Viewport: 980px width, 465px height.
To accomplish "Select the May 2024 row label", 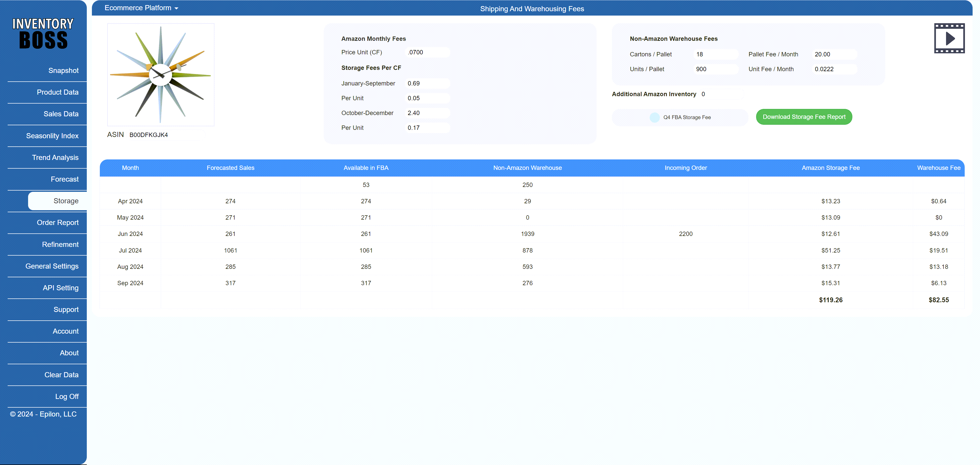I will coord(130,218).
